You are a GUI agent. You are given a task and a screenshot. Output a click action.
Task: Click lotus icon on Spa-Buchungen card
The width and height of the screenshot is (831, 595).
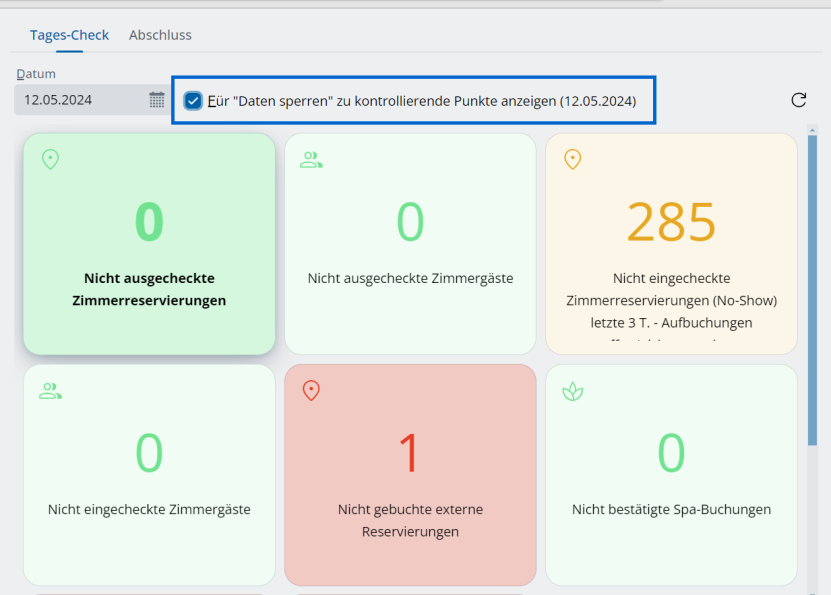click(x=572, y=390)
